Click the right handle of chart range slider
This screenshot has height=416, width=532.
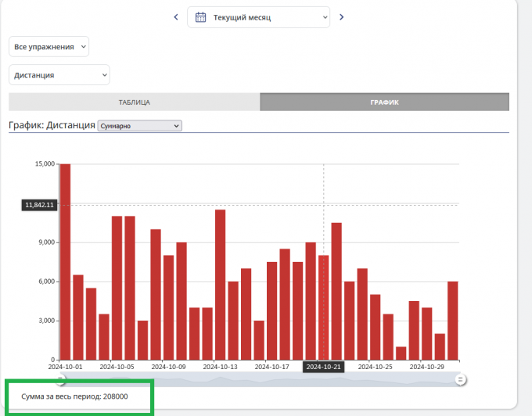click(x=460, y=379)
